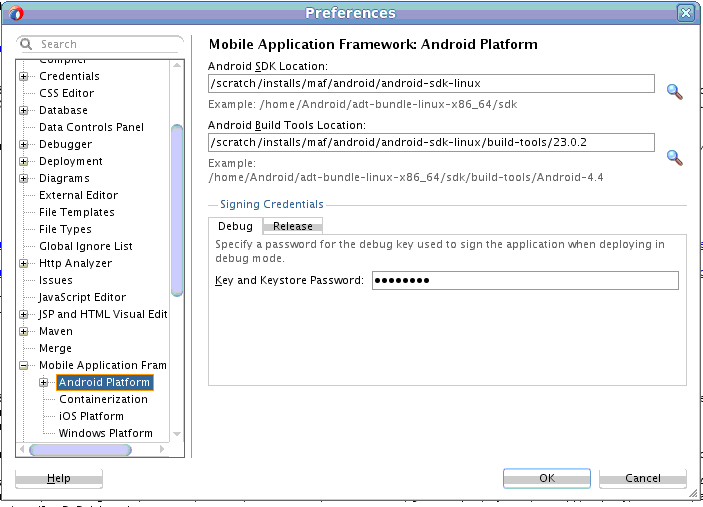
Task: Expand the Deployment node
Action: (x=24, y=162)
